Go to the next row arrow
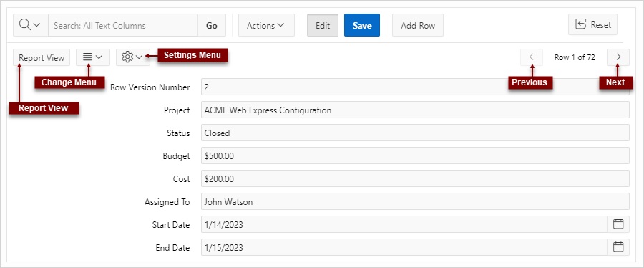 point(618,57)
